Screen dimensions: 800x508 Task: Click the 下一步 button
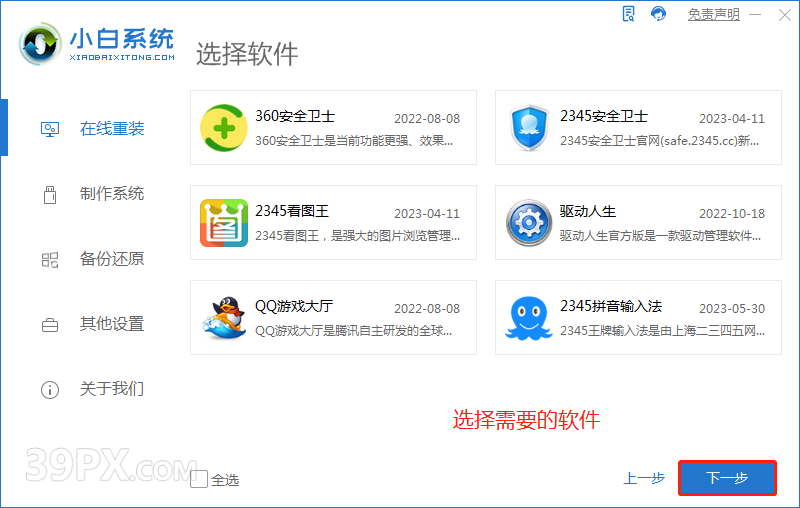tap(727, 478)
